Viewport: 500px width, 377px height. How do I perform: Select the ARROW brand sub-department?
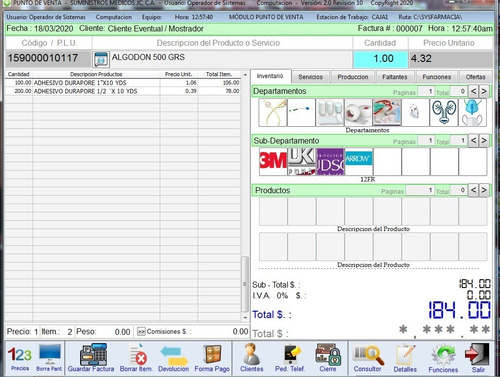coord(359,162)
